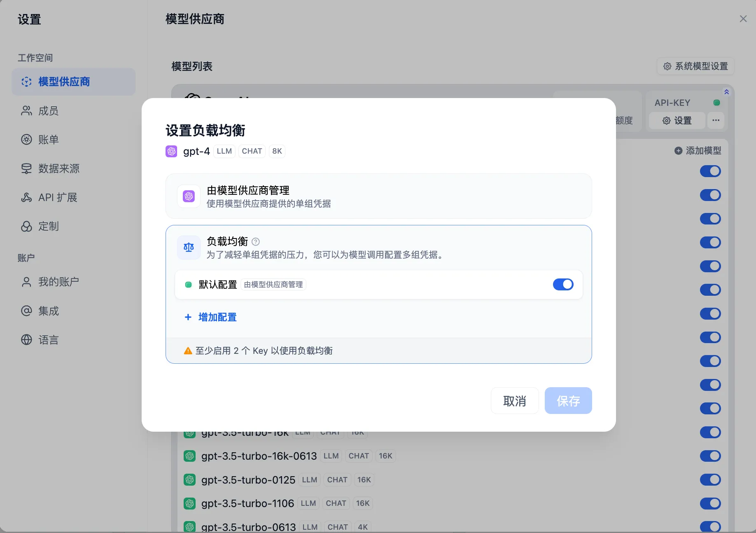The height and width of the screenshot is (533, 756).
Task: Click the OpenAI icon in 由模型供应商管理 card
Action: pyautogui.click(x=189, y=196)
